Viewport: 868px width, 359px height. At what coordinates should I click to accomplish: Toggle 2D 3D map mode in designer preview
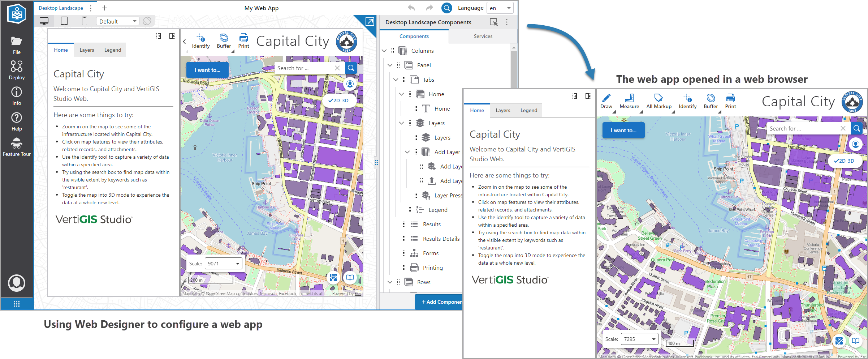tap(339, 101)
